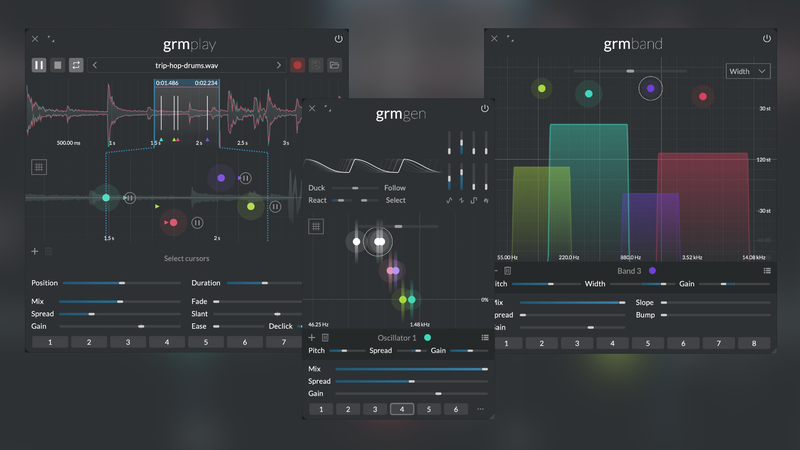Open the file browser folder icon
Image resolution: width=800 pixels, height=450 pixels.
click(334, 65)
